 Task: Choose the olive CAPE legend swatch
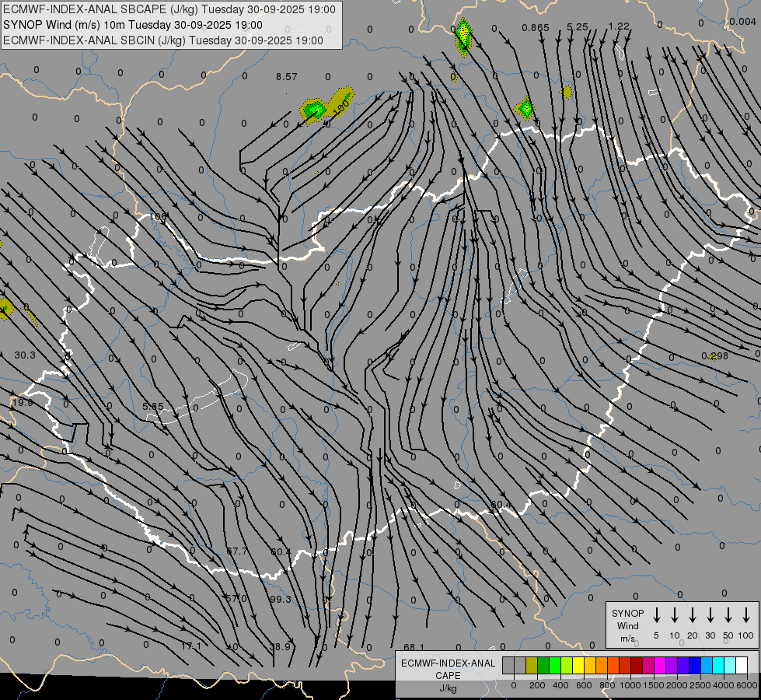tap(532, 666)
